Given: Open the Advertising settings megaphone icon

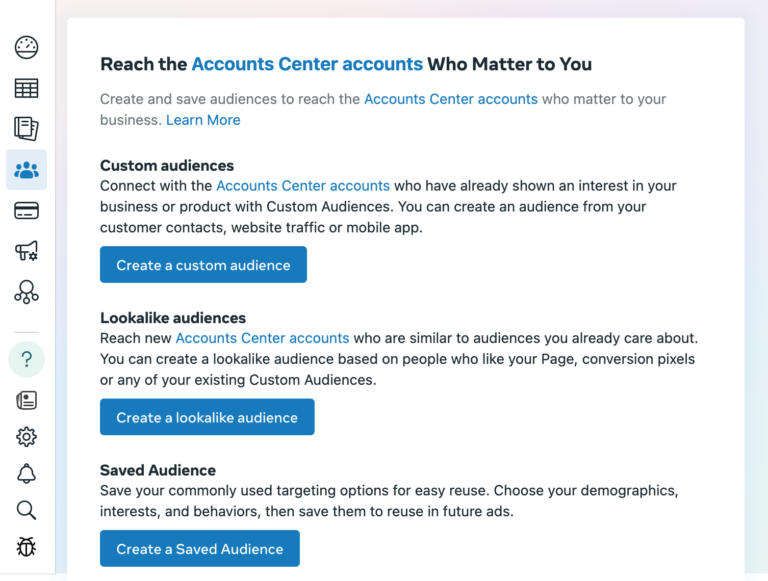Looking at the screenshot, I should point(26,251).
